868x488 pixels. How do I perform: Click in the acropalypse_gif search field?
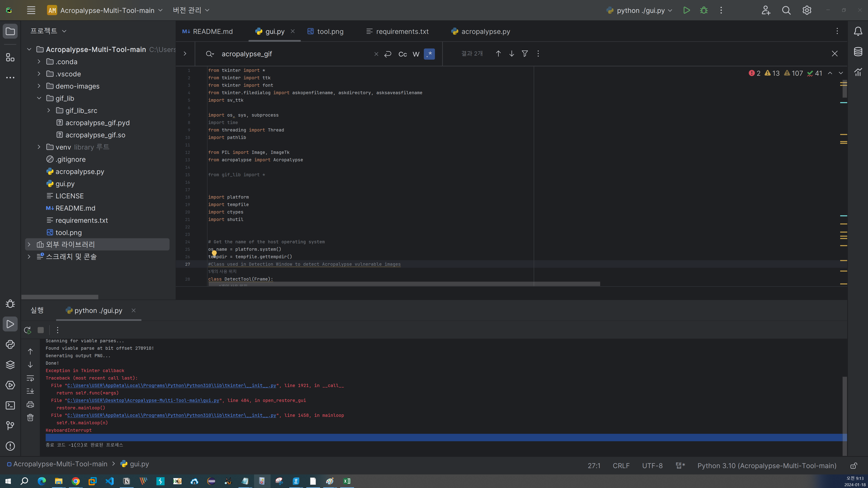pyautogui.click(x=293, y=54)
